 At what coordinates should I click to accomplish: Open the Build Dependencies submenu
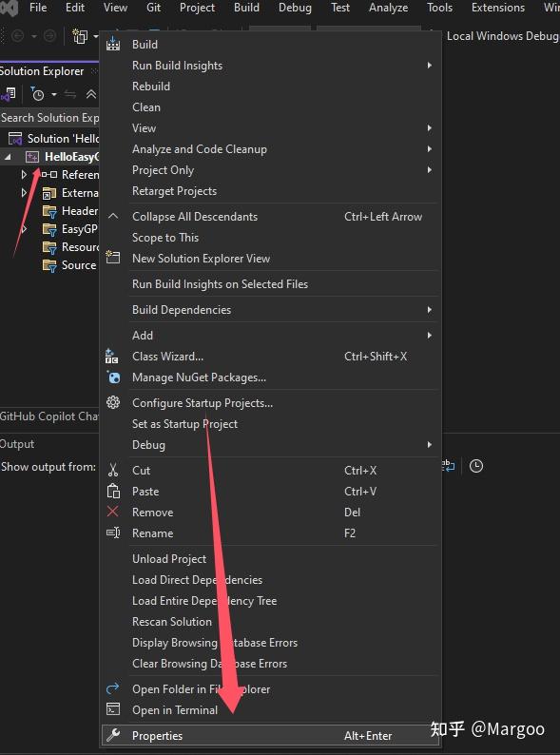coord(429,309)
